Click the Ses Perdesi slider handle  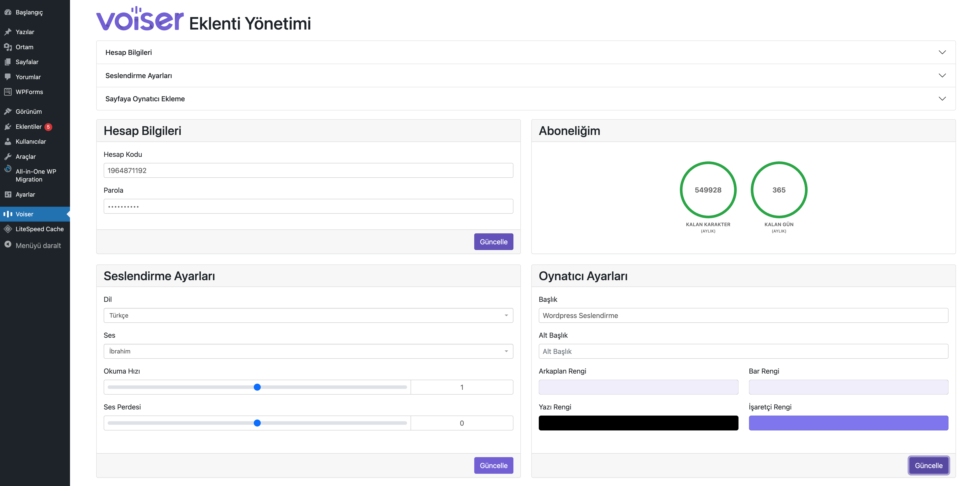pos(257,423)
